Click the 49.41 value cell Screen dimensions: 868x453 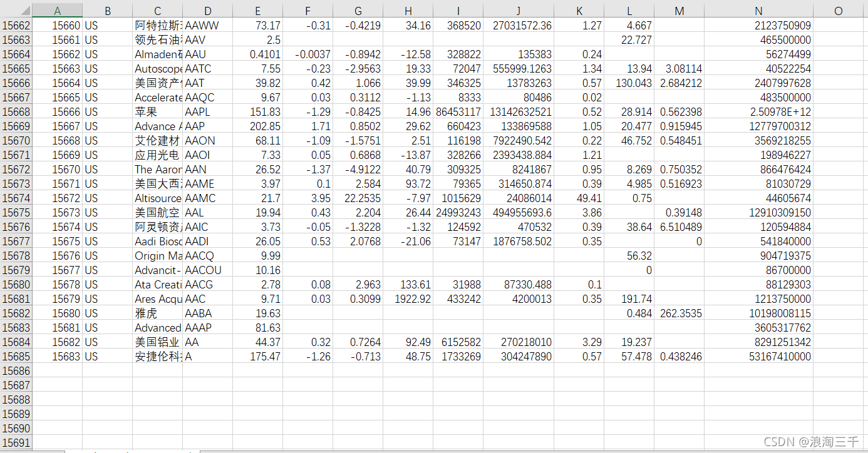[579, 198]
